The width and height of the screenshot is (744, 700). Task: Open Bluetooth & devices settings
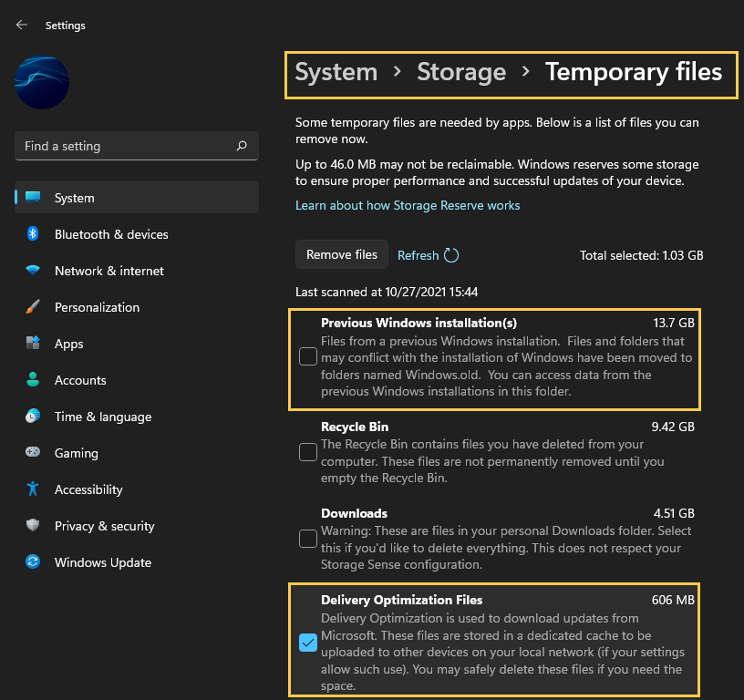[x=111, y=234]
